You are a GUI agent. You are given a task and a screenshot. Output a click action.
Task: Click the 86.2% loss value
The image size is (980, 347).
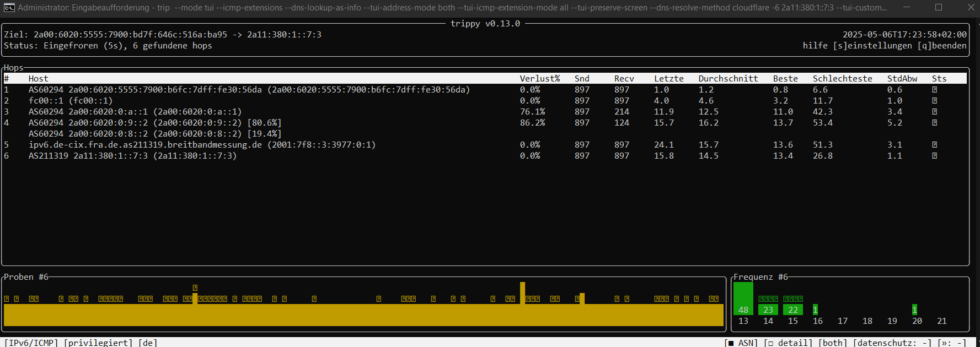[x=532, y=123]
